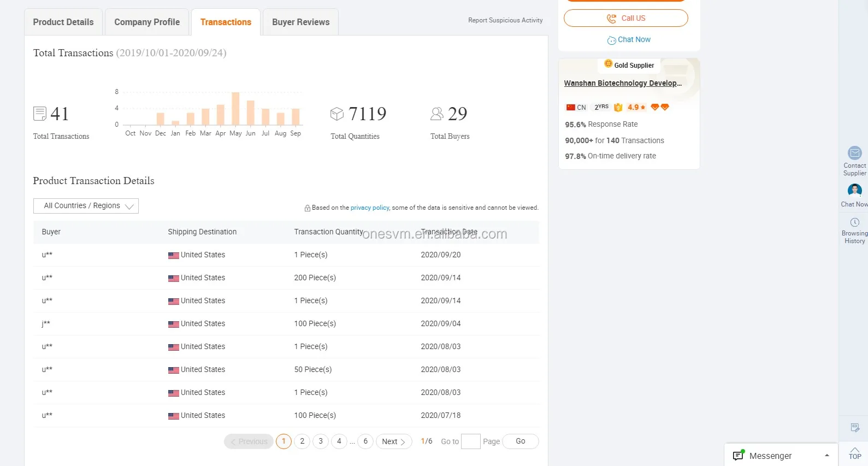868x466 pixels.
Task: Go to the Next page of transactions
Action: click(x=393, y=441)
